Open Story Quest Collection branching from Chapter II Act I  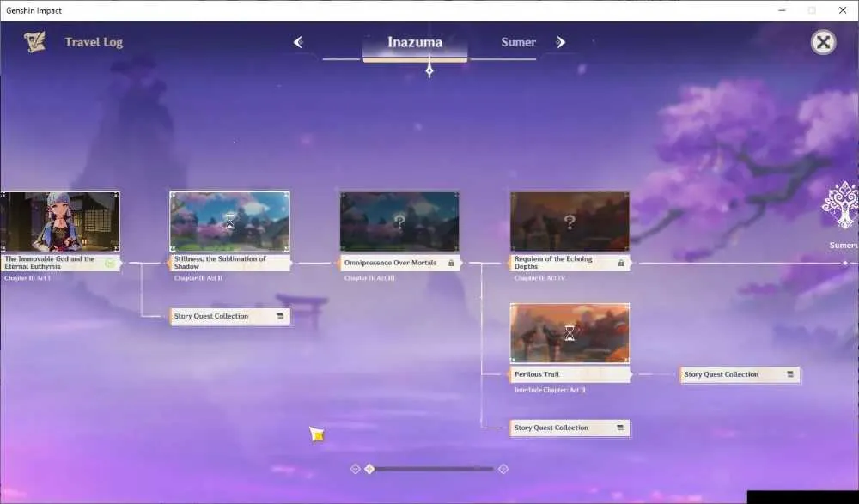click(x=230, y=316)
